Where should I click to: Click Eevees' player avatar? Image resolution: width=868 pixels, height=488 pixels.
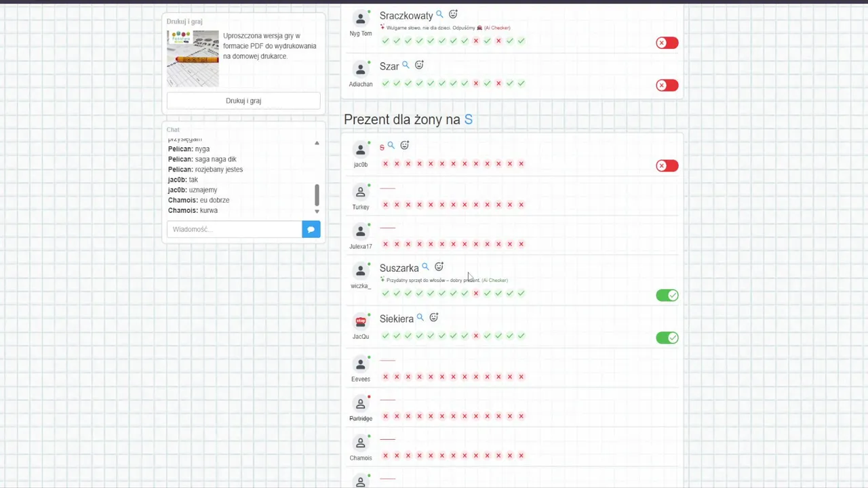(361, 364)
